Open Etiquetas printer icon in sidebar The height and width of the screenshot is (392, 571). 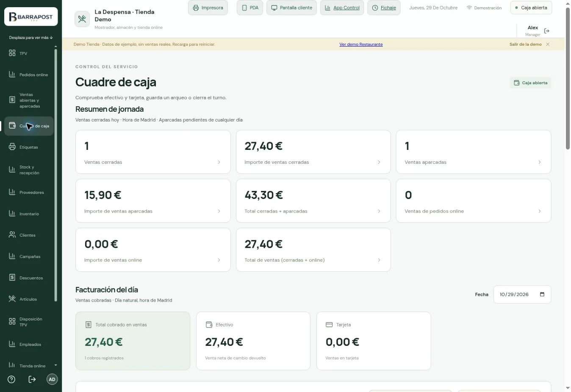pos(12,147)
